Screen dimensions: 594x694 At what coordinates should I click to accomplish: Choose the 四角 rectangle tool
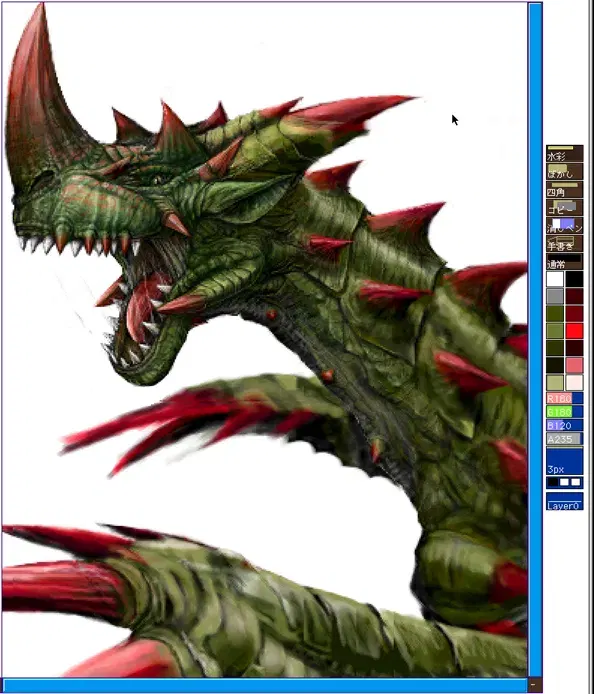(564, 189)
